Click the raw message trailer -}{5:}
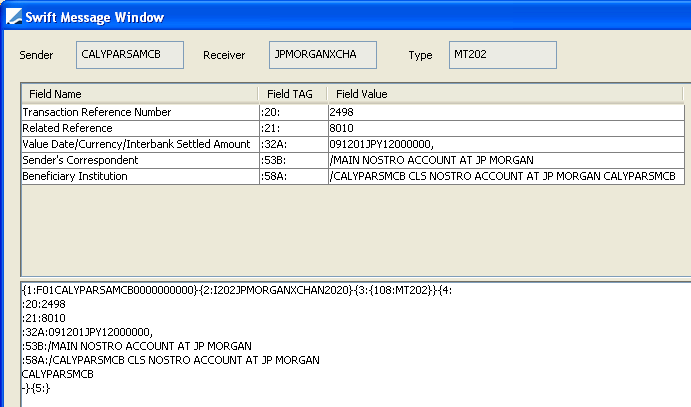This screenshot has height=407, width=691. pos(36,388)
